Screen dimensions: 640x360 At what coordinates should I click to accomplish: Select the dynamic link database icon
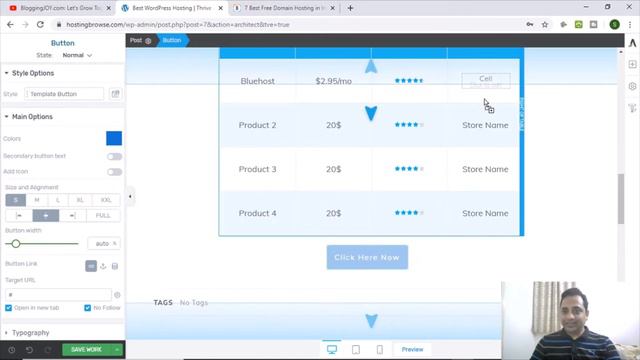pyautogui.click(x=115, y=266)
